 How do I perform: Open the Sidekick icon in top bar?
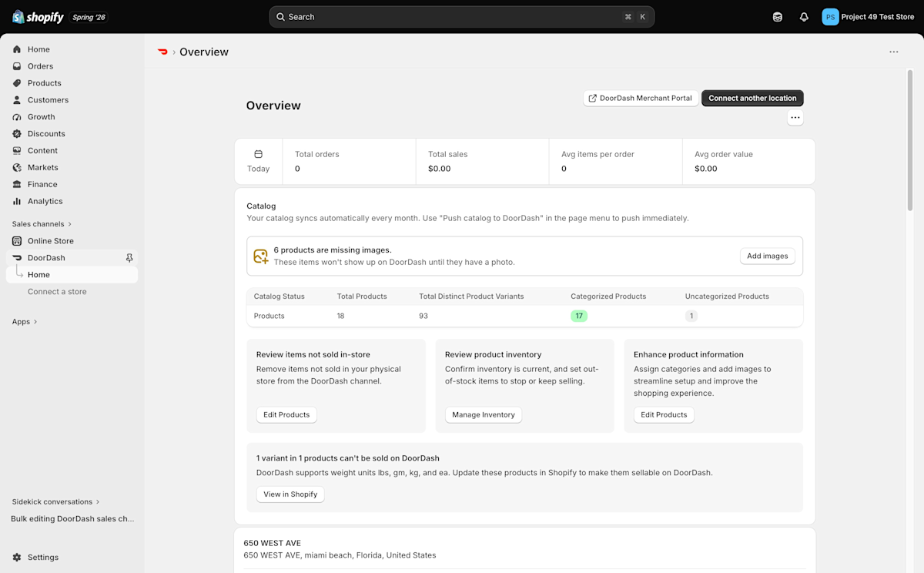(x=778, y=17)
